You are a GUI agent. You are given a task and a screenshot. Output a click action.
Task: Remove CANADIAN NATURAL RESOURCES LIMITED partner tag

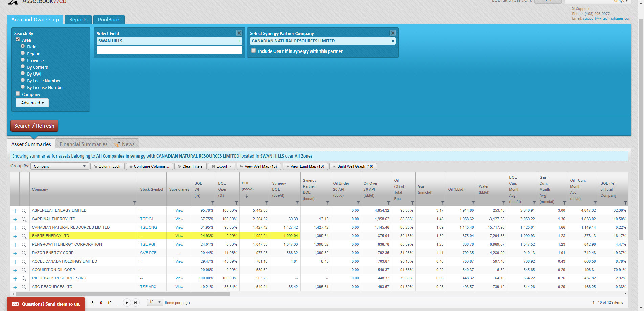click(x=393, y=41)
